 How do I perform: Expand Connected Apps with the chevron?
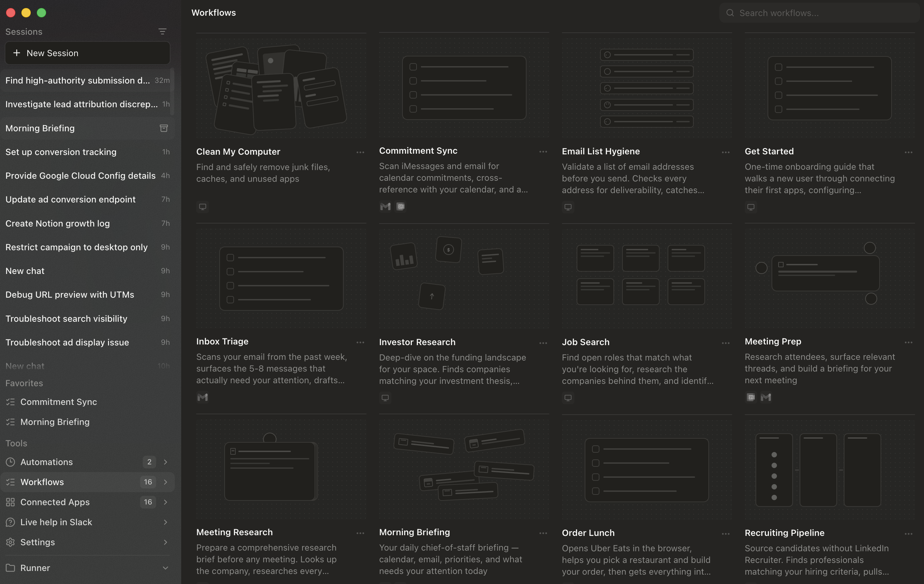pos(165,502)
